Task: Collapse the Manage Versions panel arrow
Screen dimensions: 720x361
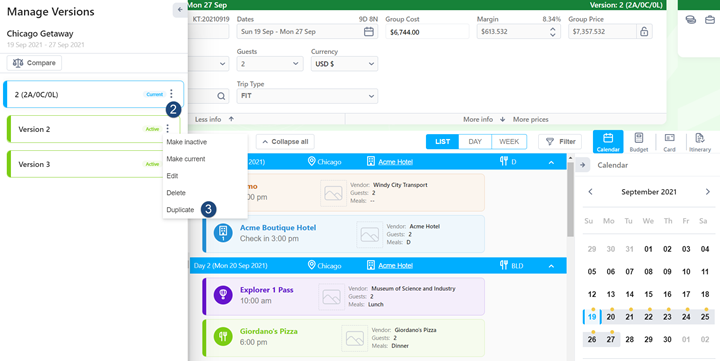Action: (180, 10)
